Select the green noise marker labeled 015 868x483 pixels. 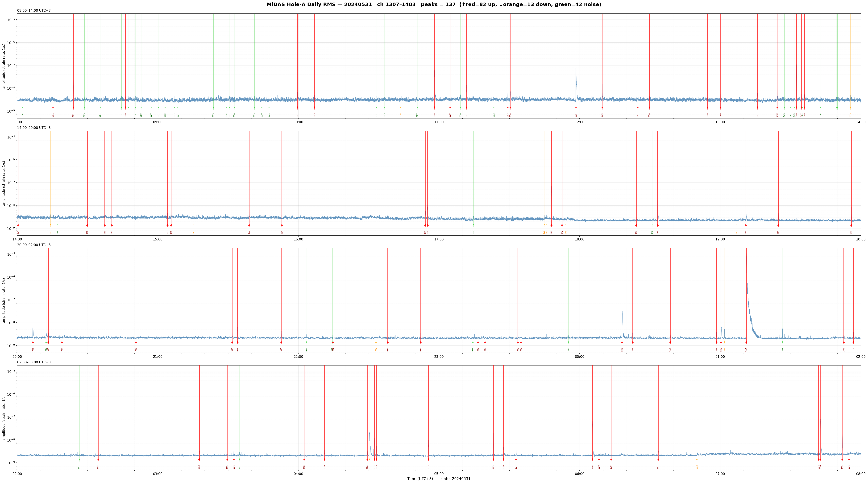213,108
